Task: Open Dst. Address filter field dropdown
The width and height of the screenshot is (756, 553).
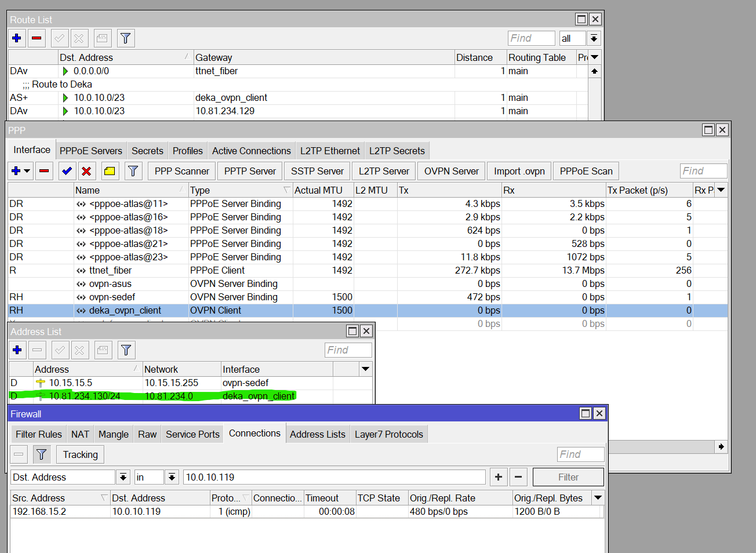Action: (123, 477)
